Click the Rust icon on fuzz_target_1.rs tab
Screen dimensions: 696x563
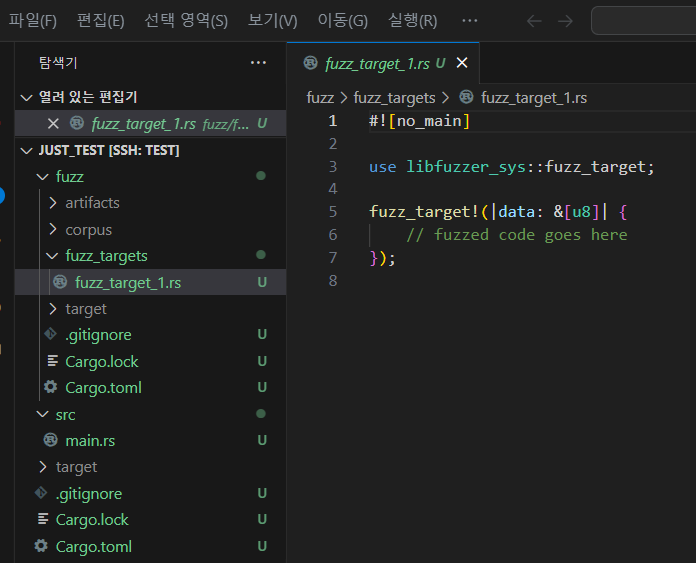click(x=310, y=63)
